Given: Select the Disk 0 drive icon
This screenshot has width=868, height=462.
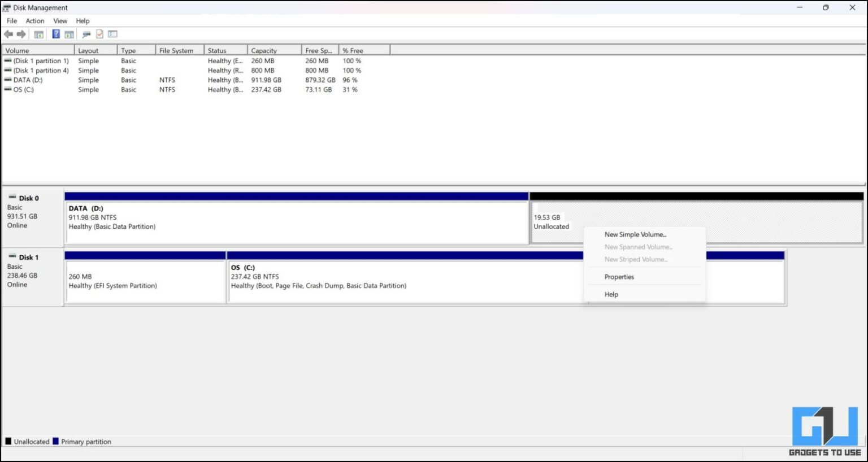Looking at the screenshot, I should pyautogui.click(x=12, y=198).
